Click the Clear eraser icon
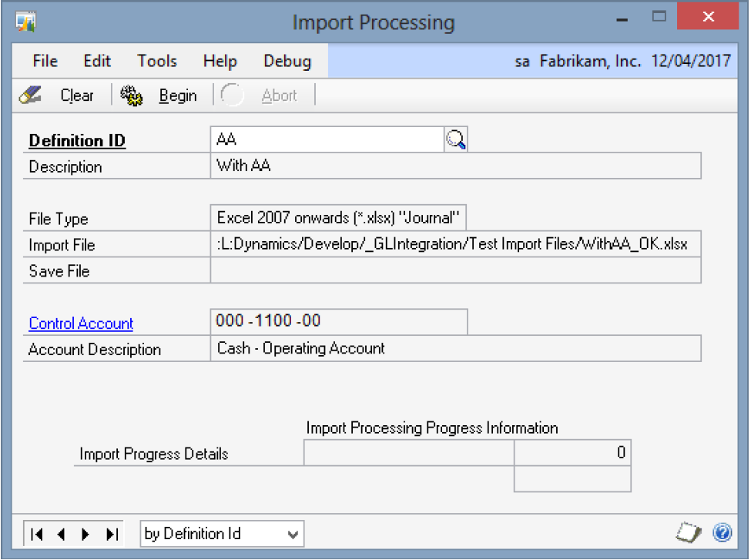The height and width of the screenshot is (560, 751). tap(29, 96)
